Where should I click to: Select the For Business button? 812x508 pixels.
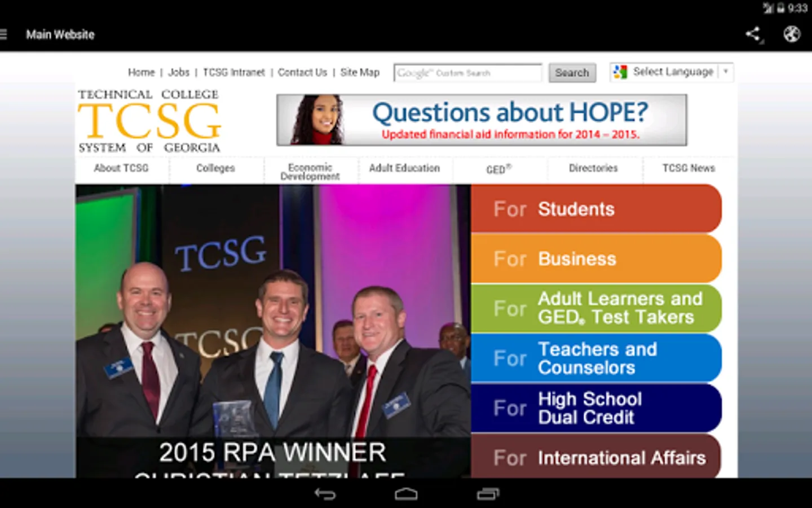[596, 259]
